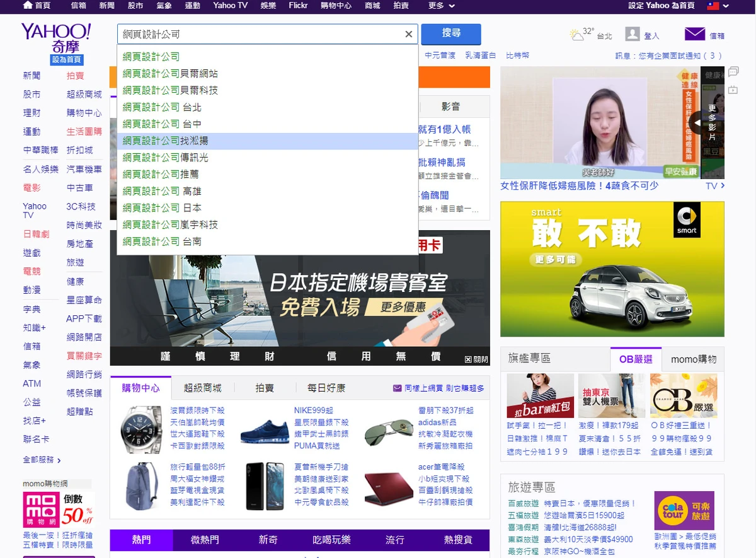Select suggestion 網頁設計公司 台南
756x558 pixels.
tap(268, 241)
